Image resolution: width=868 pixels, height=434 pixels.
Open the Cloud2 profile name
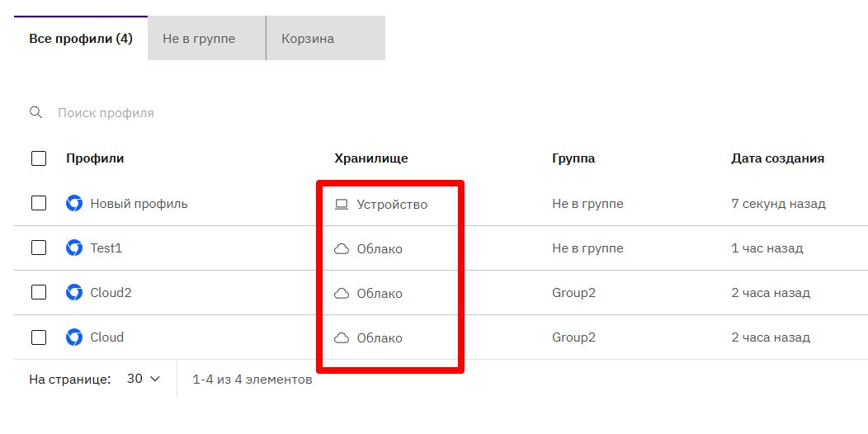tap(111, 292)
